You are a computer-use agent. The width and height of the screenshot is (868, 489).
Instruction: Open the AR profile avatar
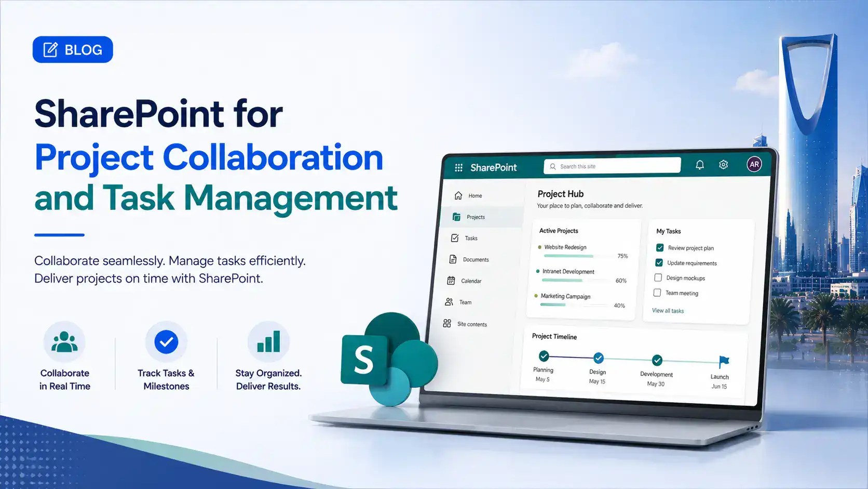tap(754, 164)
